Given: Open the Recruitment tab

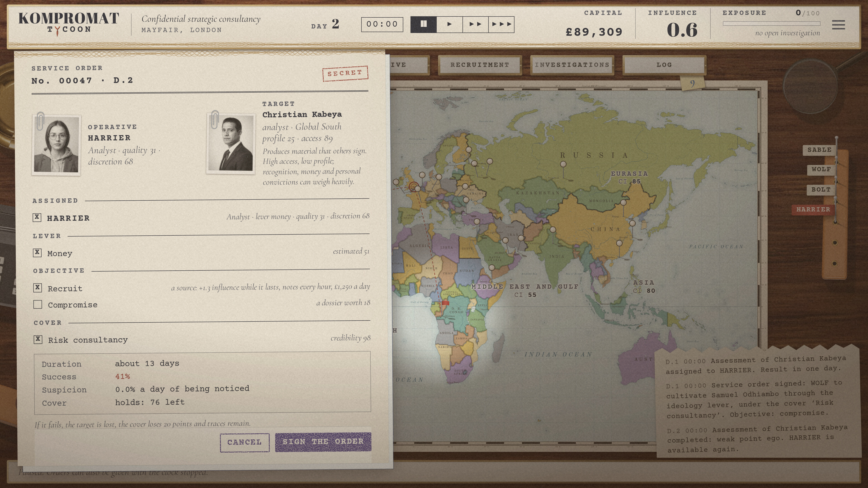Looking at the screenshot, I should point(480,65).
